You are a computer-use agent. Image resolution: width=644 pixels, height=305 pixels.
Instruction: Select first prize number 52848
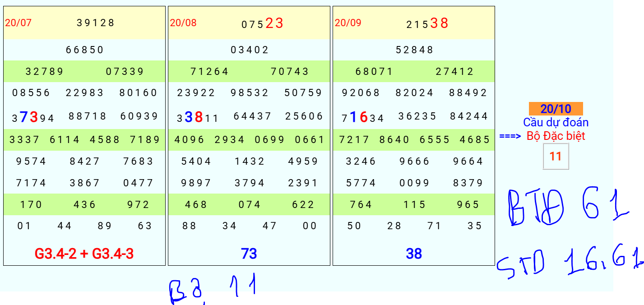[414, 50]
